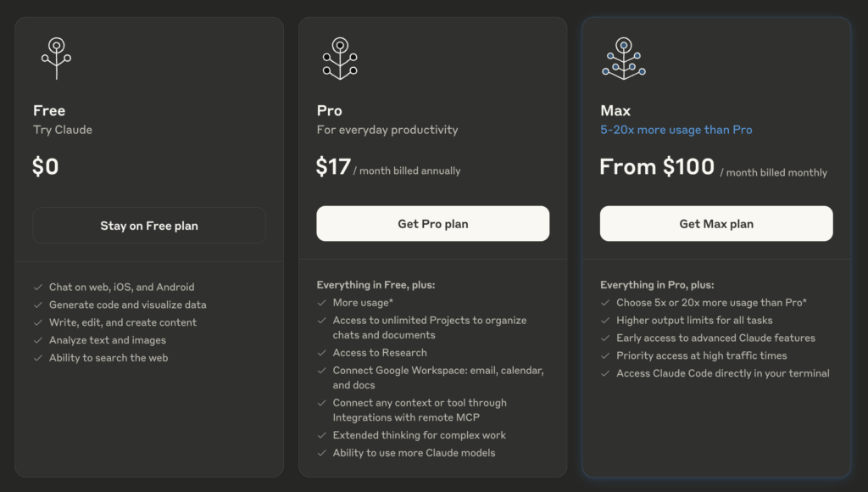Open the 5-20x more usage than Pro link
The height and width of the screenshot is (492, 868).
pos(676,130)
